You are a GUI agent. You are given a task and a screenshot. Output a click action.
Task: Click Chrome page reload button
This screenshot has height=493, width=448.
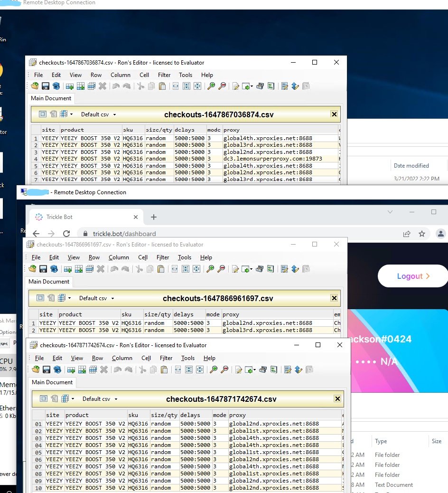click(66, 234)
